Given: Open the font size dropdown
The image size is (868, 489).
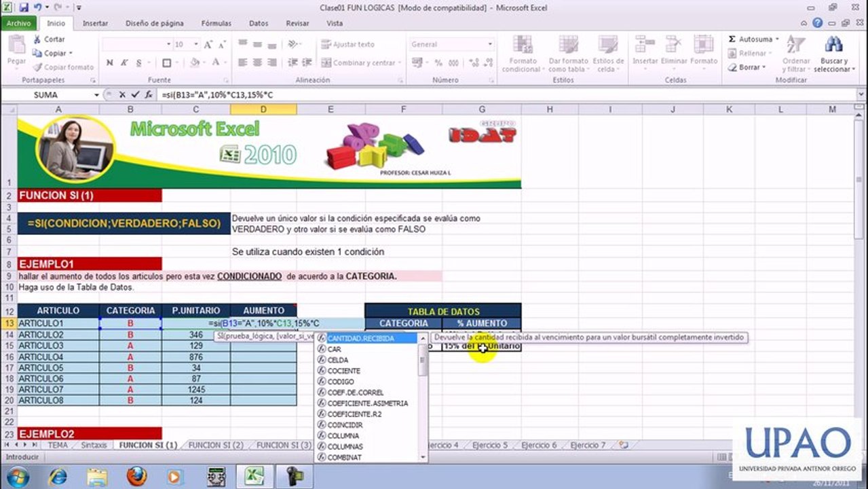Looking at the screenshot, I should [195, 44].
